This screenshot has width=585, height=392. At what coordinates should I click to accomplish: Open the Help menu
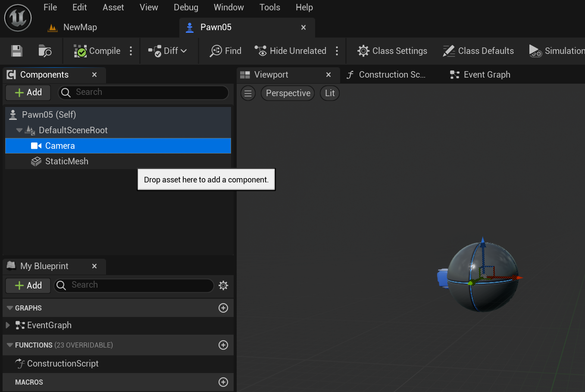tap(304, 7)
